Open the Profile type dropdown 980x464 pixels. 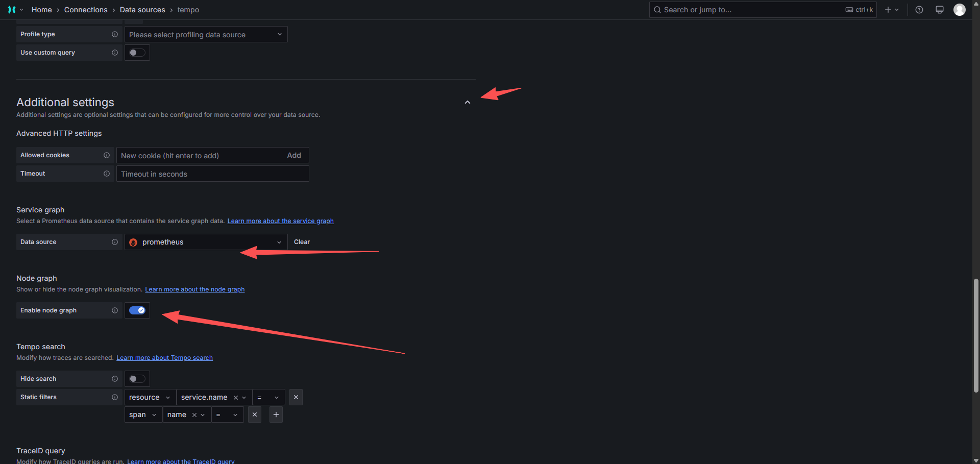click(x=206, y=35)
